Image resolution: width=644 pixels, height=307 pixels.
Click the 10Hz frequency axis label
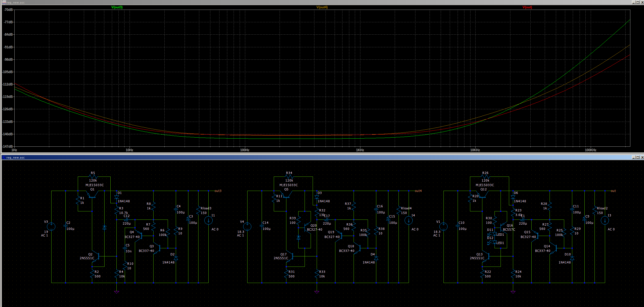pyautogui.click(x=129, y=150)
